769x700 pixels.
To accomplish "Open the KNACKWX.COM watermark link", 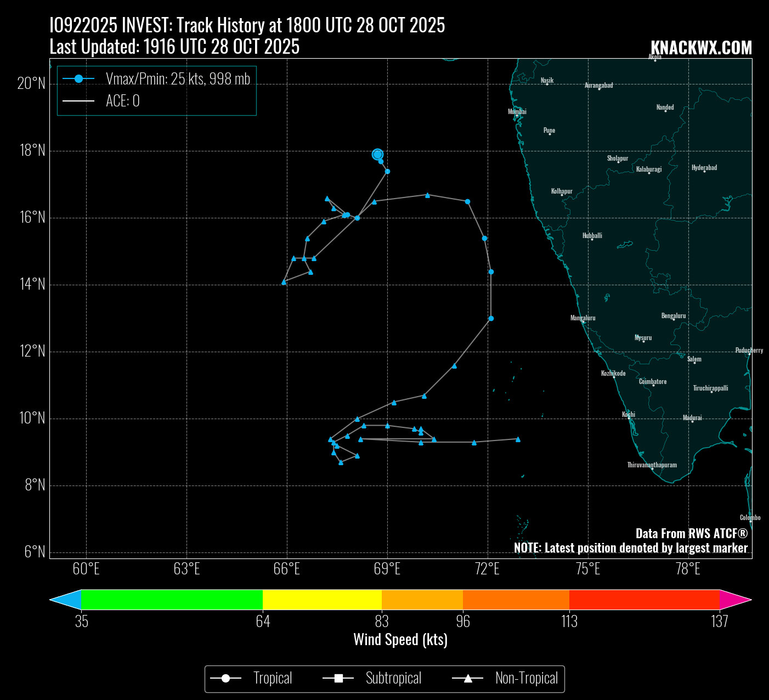I will pos(700,48).
